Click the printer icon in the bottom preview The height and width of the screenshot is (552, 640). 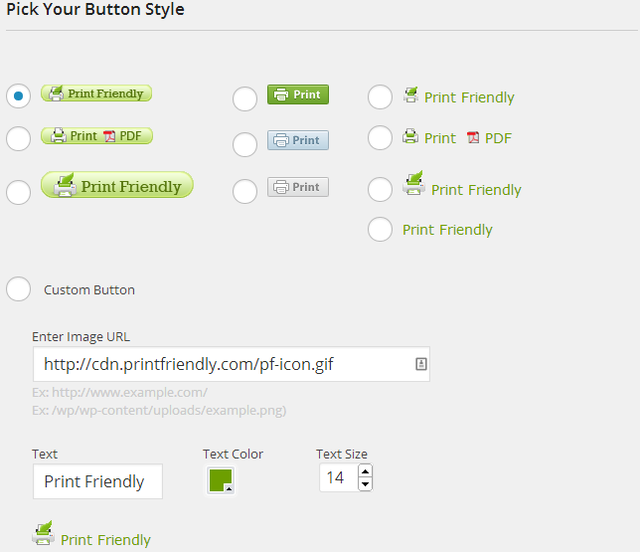click(43, 535)
